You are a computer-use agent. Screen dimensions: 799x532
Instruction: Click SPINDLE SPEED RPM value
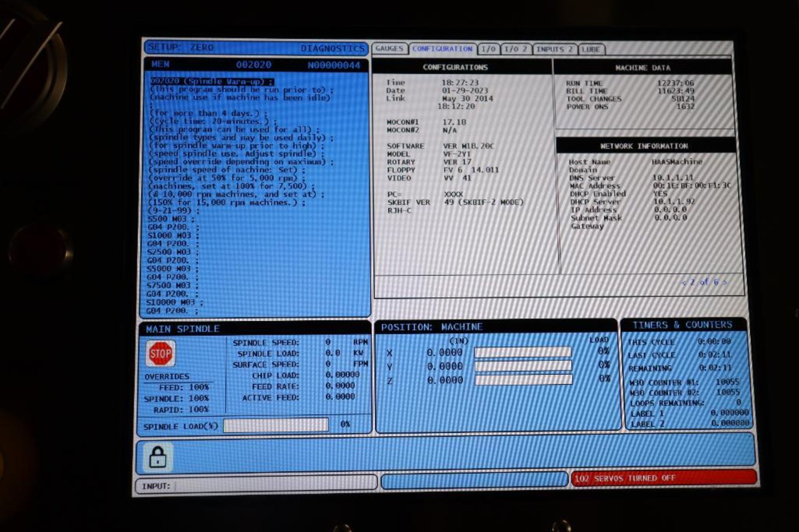[328, 342]
